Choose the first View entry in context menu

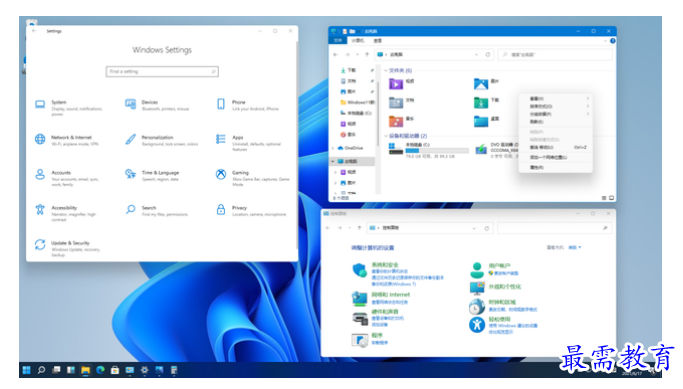[555, 98]
